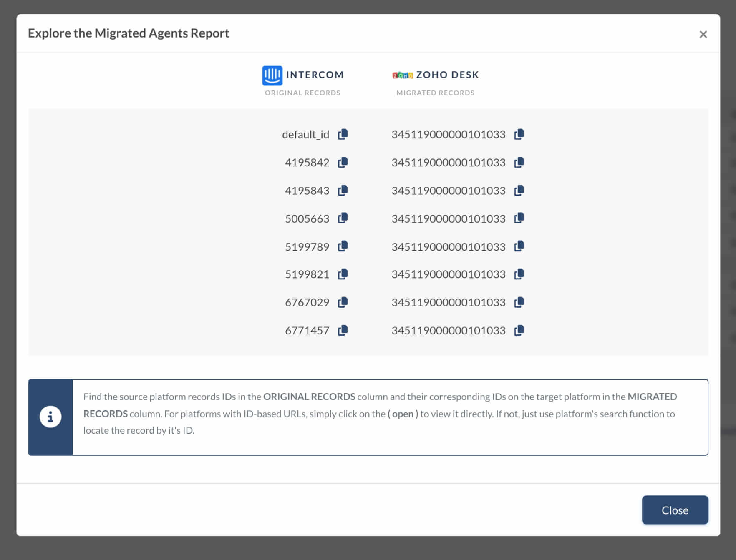Copy the original record ID 4195843
Image resolution: width=736 pixels, height=560 pixels.
coord(343,191)
